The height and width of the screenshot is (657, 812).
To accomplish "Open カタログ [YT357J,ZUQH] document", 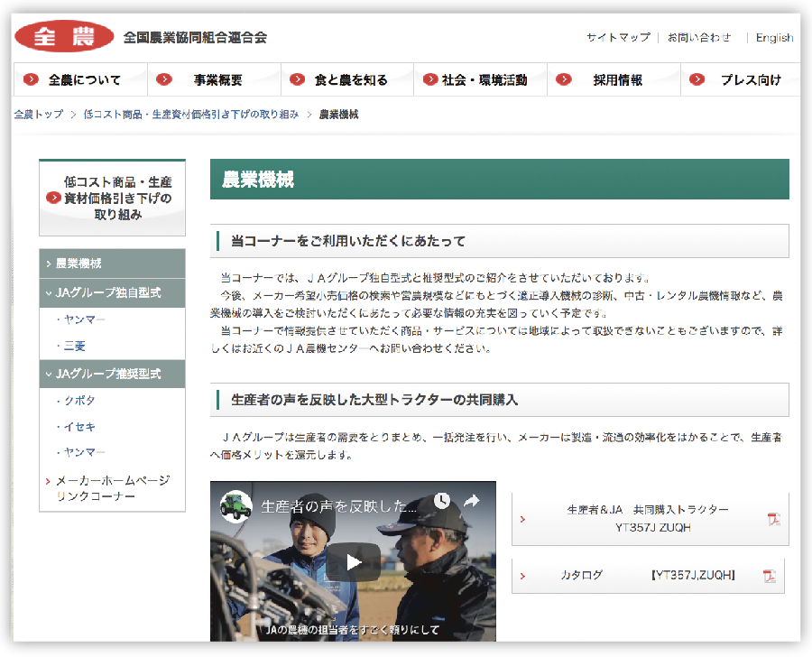I will point(648,575).
